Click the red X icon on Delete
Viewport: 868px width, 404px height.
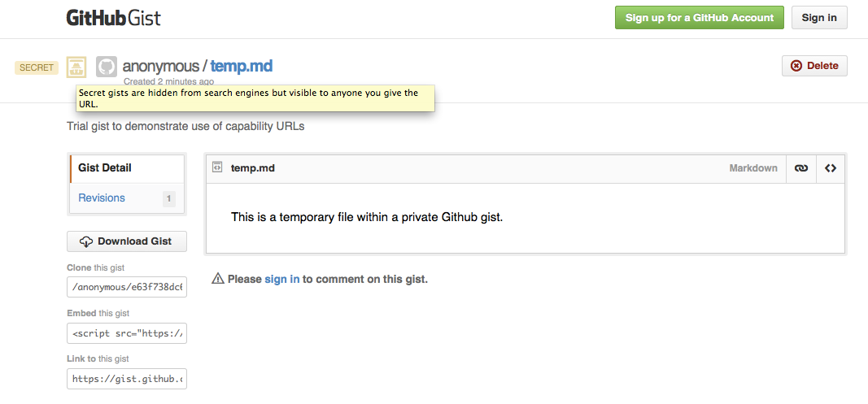coord(796,66)
